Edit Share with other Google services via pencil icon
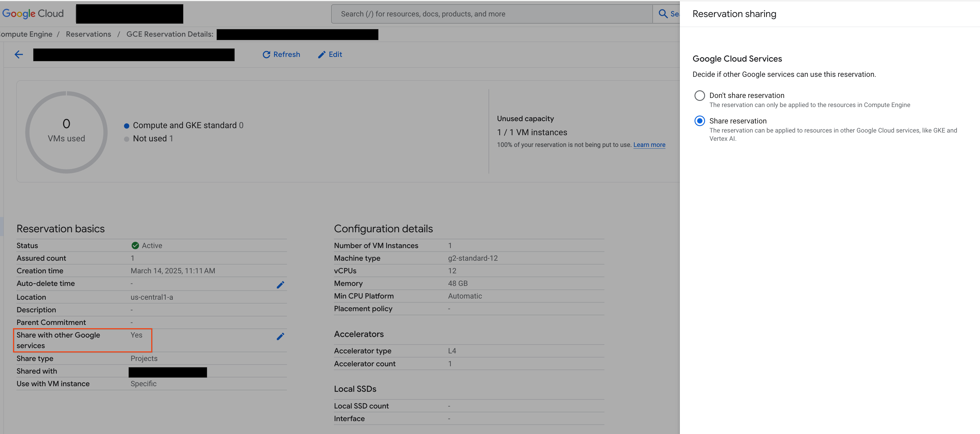This screenshot has height=434, width=980. pyautogui.click(x=281, y=336)
